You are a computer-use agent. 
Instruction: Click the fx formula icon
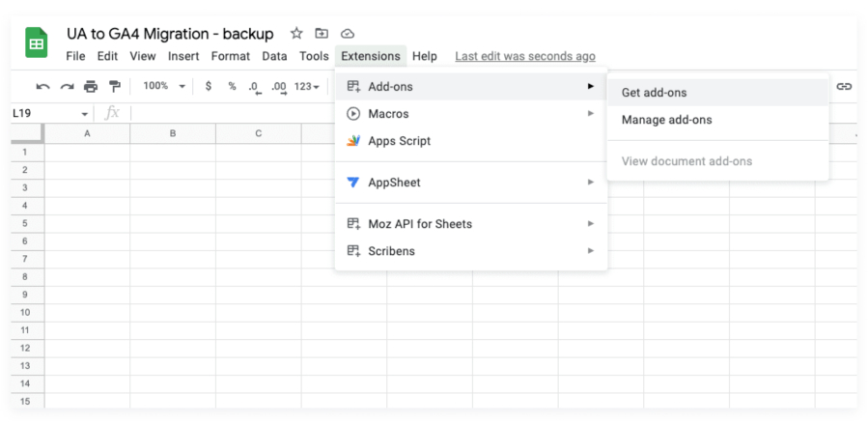point(112,113)
